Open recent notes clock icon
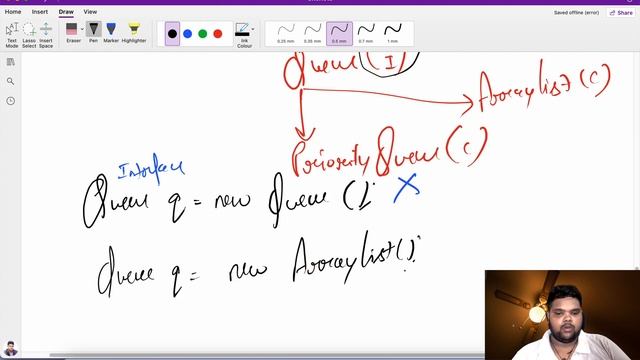The image size is (640, 360). click(11, 101)
